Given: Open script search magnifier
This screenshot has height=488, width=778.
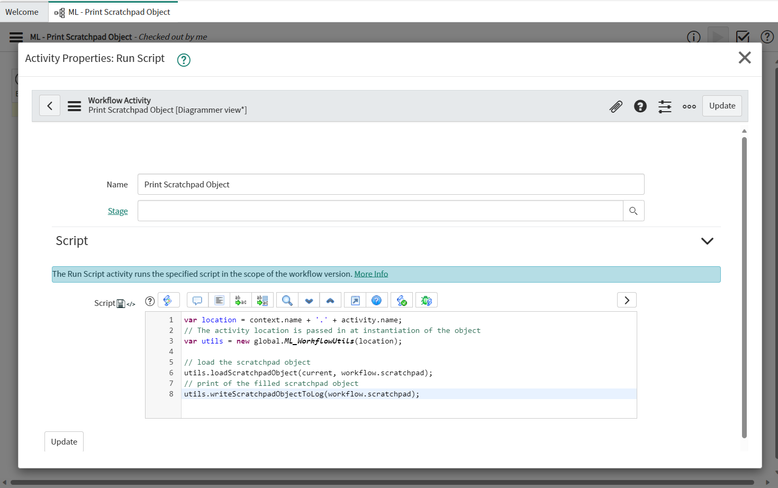Looking at the screenshot, I should tap(287, 301).
